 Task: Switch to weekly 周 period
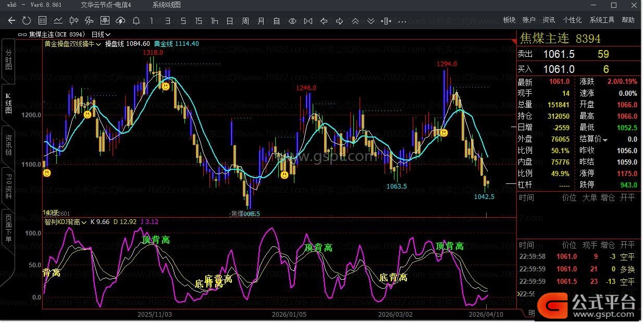245,21
